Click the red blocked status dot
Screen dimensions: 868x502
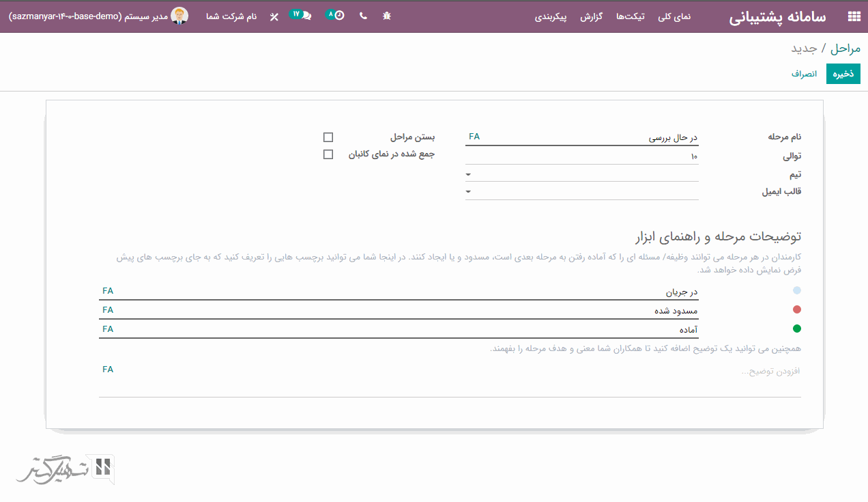coord(796,309)
